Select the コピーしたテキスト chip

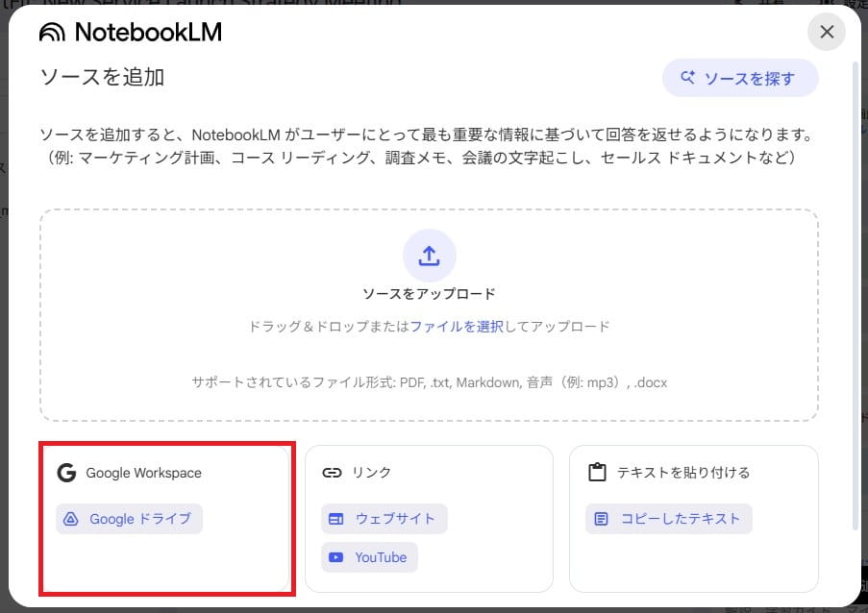tap(668, 518)
